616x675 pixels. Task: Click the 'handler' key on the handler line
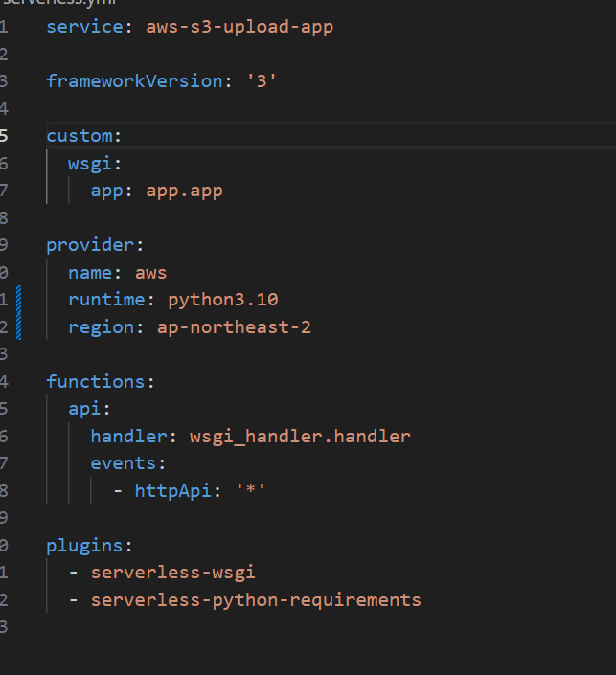pos(128,437)
